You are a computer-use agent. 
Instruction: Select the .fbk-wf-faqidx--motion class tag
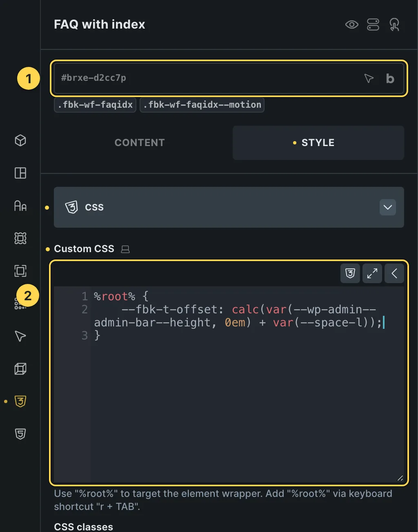(x=202, y=105)
